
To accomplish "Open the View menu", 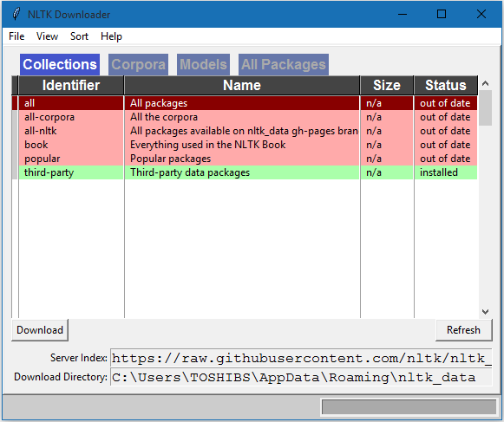I will pos(47,36).
